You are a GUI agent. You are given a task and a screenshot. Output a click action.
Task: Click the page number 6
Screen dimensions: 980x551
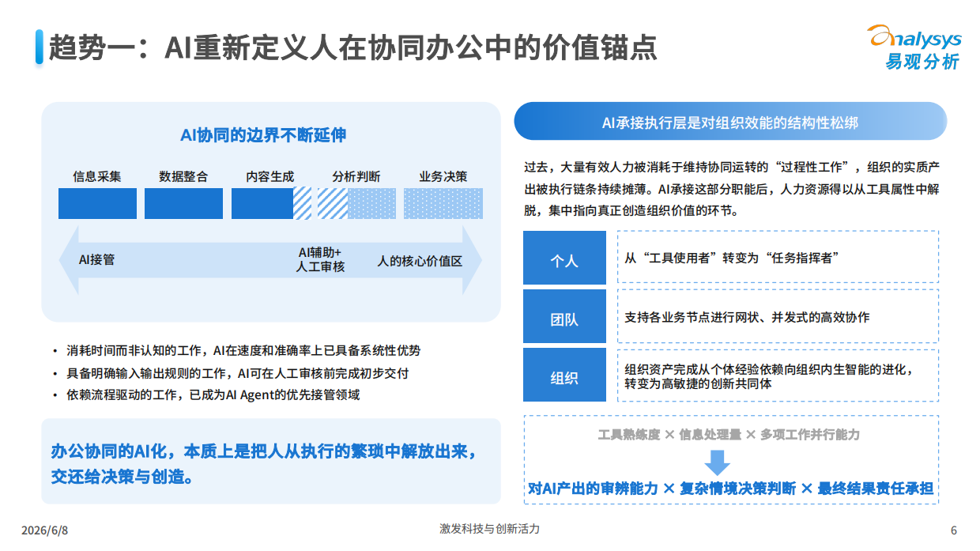953,531
